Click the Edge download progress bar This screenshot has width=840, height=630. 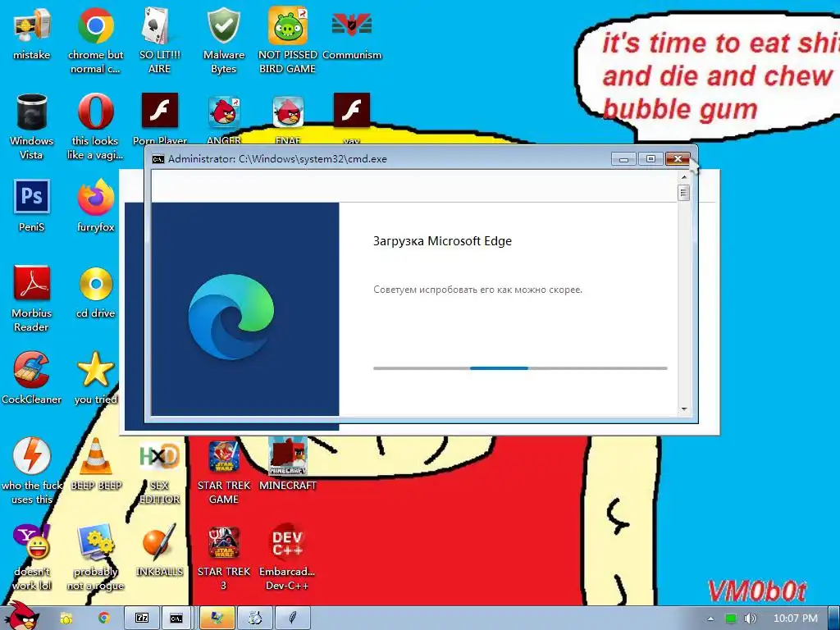pos(520,368)
